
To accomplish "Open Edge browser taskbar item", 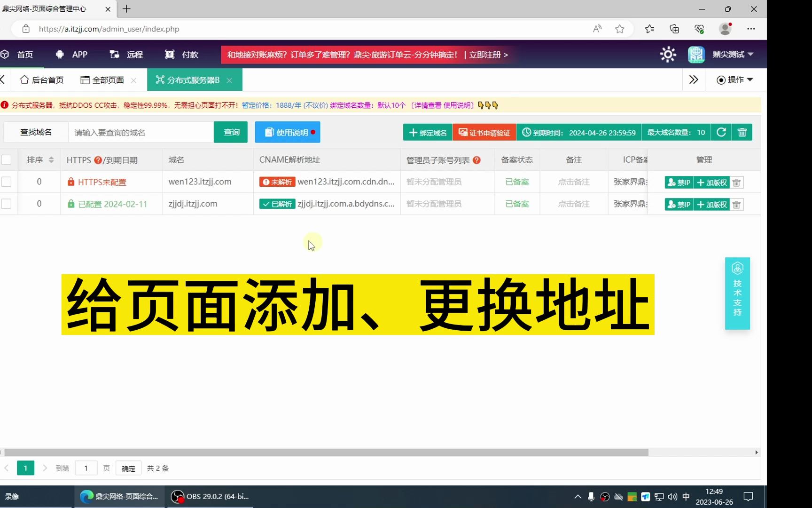I will 119,496.
